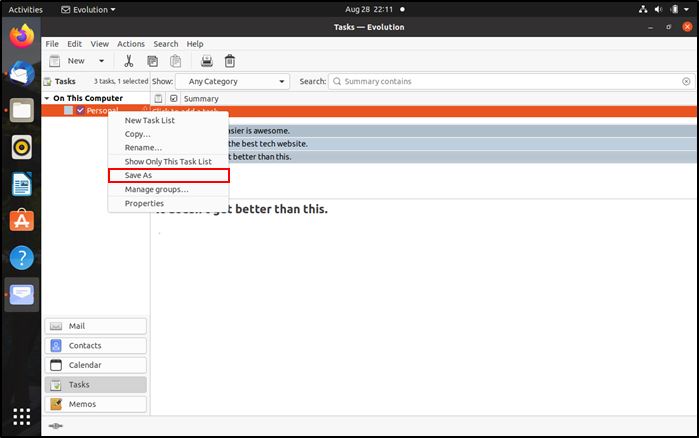Open the Actions menu
699x438 pixels.
click(131, 44)
